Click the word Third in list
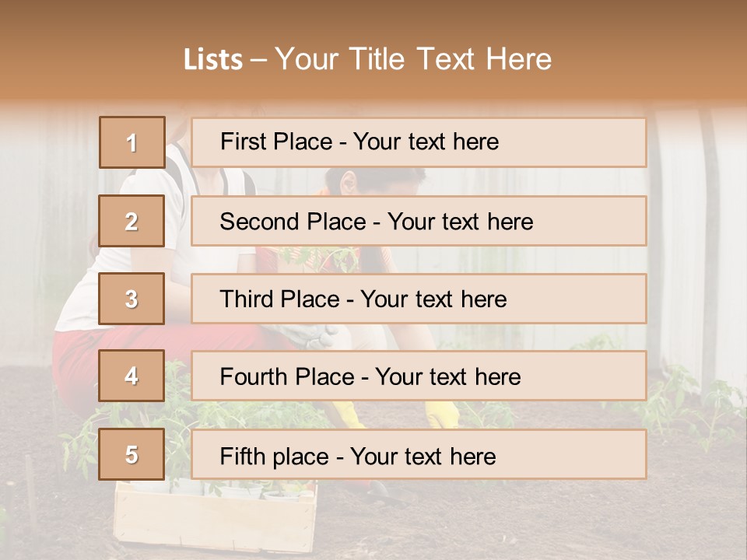 coord(247,299)
